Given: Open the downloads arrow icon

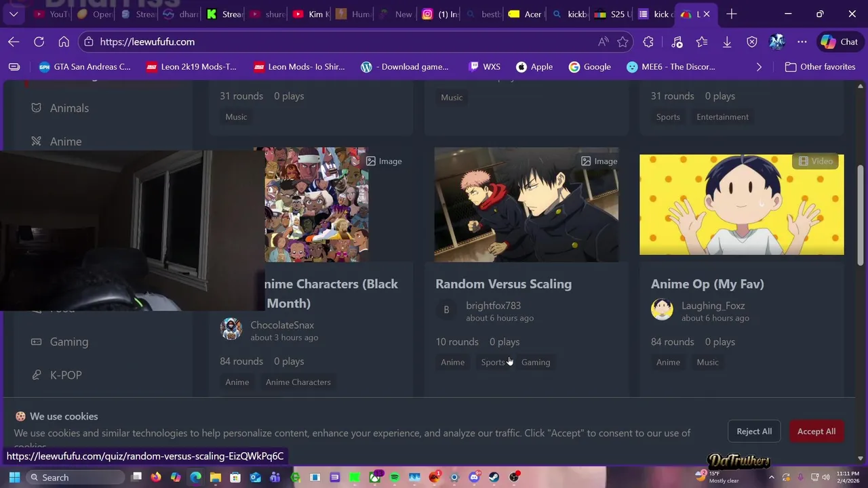Looking at the screenshot, I should 727,42.
